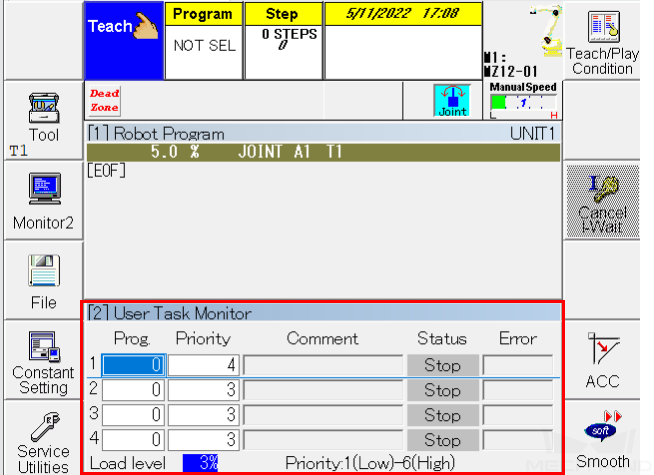654x475 pixels.
Task: Click the Comment field of task 4
Action: coord(323,440)
